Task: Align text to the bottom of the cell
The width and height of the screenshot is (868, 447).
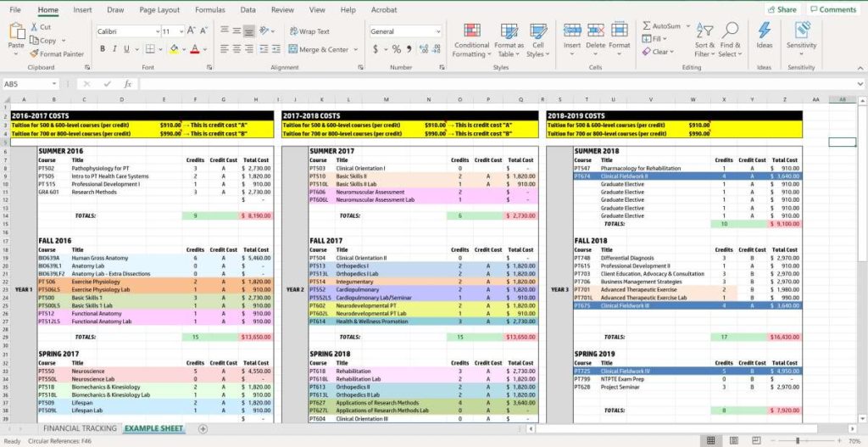Action: pyautogui.click(x=249, y=31)
